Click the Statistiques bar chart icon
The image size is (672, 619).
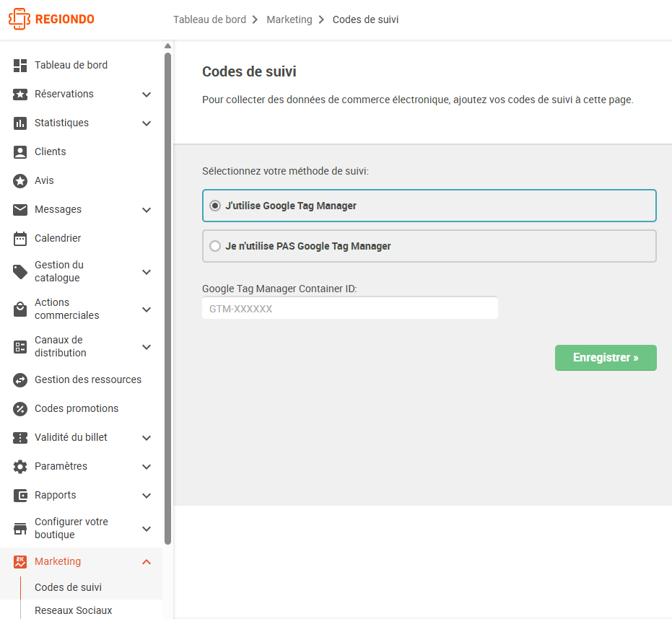(20, 123)
